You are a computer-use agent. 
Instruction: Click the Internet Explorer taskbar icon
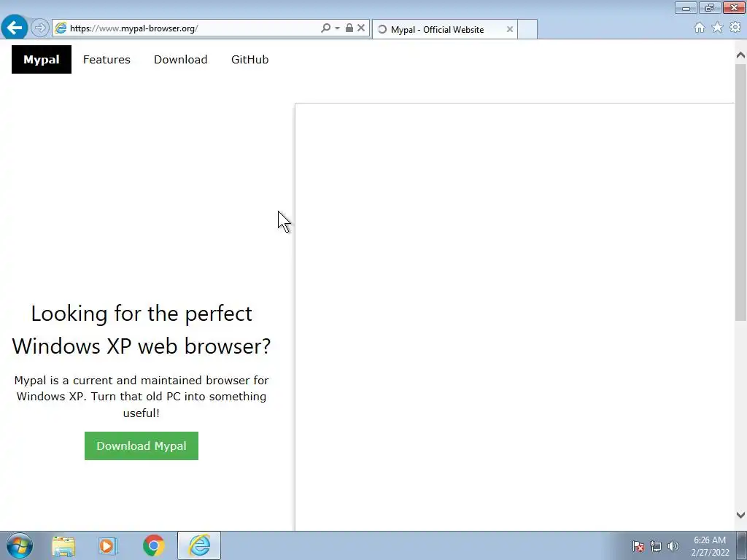(x=199, y=545)
